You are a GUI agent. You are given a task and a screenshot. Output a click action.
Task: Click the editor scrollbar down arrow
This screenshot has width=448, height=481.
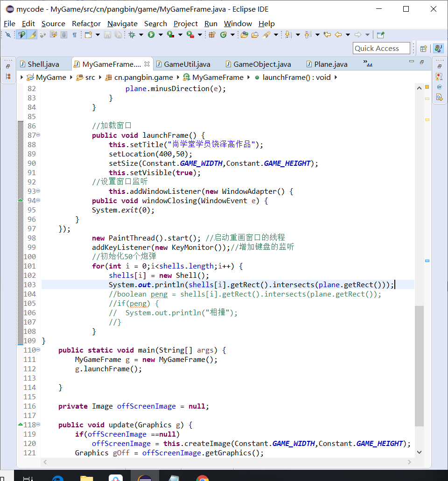(419, 452)
